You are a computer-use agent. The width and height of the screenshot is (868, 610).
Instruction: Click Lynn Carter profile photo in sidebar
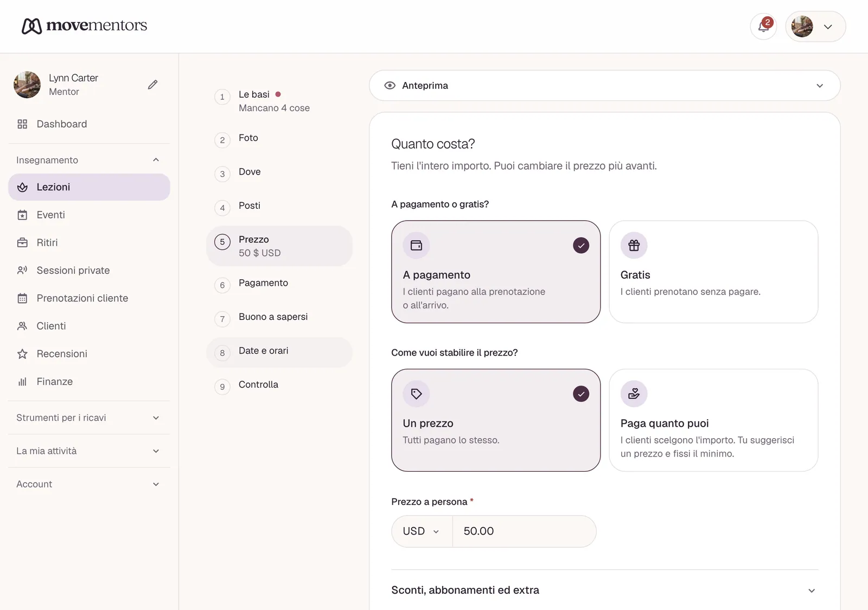coord(27,85)
